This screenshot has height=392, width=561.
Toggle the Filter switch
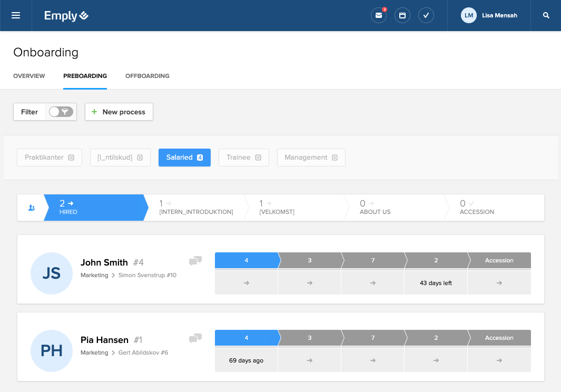pyautogui.click(x=61, y=112)
